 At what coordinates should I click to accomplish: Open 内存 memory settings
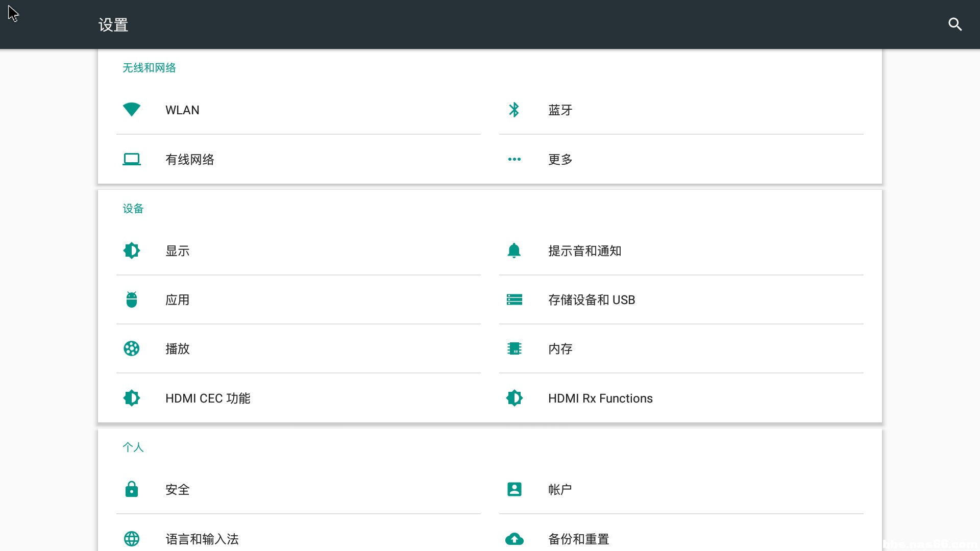click(x=681, y=348)
